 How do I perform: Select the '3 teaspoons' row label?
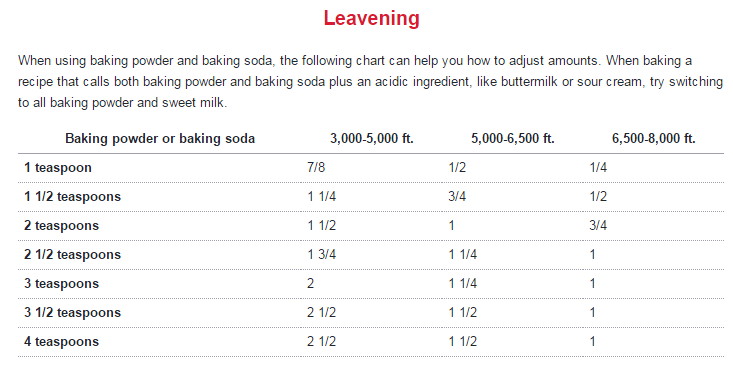pyautogui.click(x=62, y=284)
